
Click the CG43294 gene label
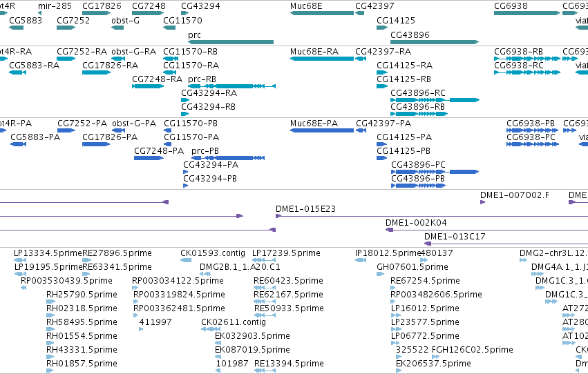[200, 6]
